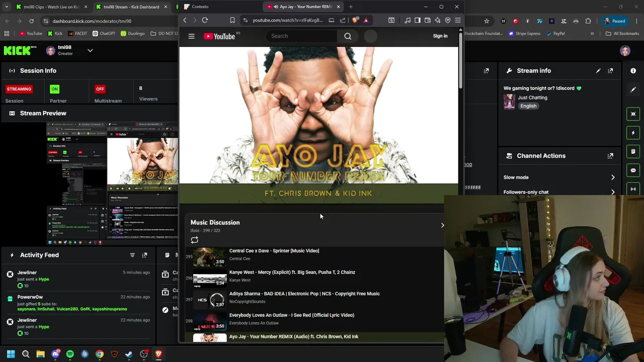Open the Stripe Express bookmark
Viewport: 644px width, 362px height.
pyautogui.click(x=524, y=34)
